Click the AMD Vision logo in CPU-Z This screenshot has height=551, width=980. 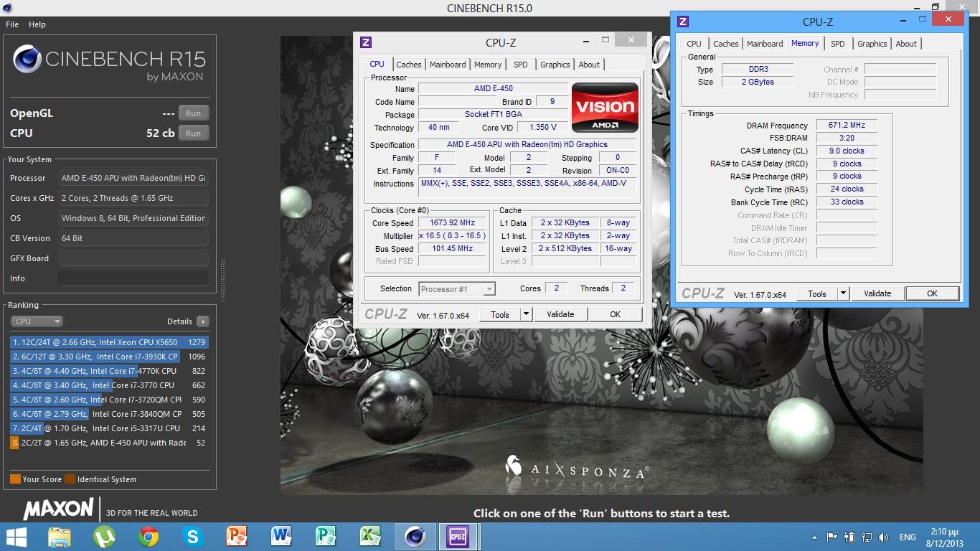pos(605,107)
